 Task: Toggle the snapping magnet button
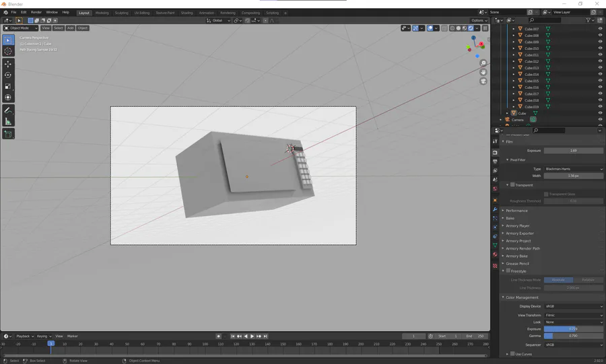click(247, 20)
